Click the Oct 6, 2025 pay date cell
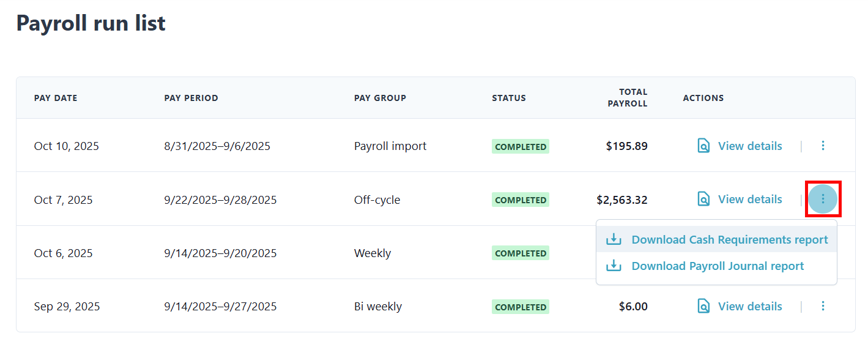 [x=64, y=253]
